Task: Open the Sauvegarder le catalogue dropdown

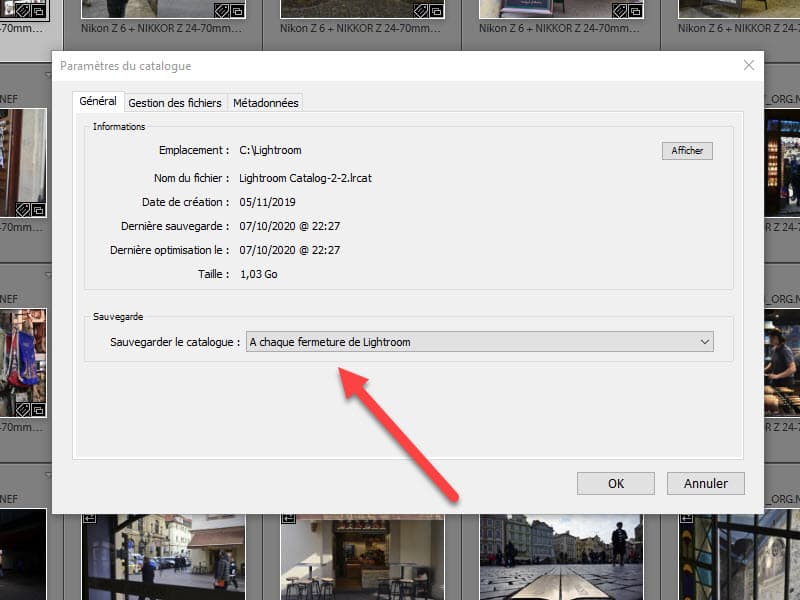Action: (480, 342)
